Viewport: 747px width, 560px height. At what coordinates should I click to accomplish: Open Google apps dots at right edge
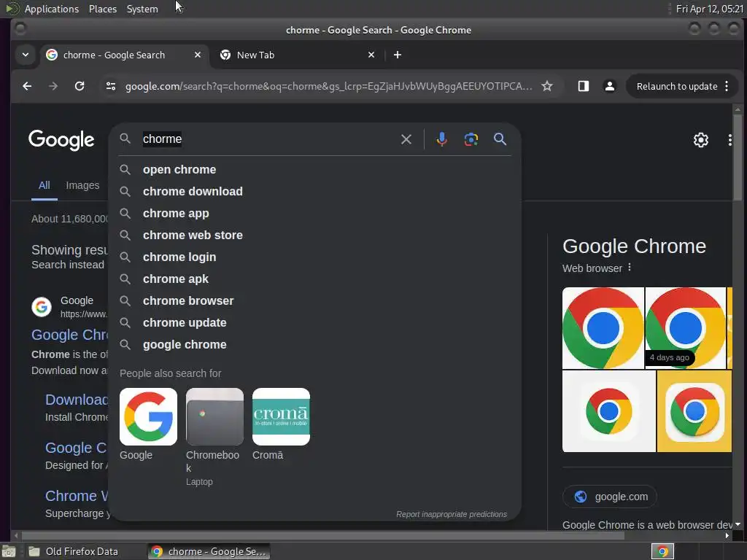click(x=729, y=140)
